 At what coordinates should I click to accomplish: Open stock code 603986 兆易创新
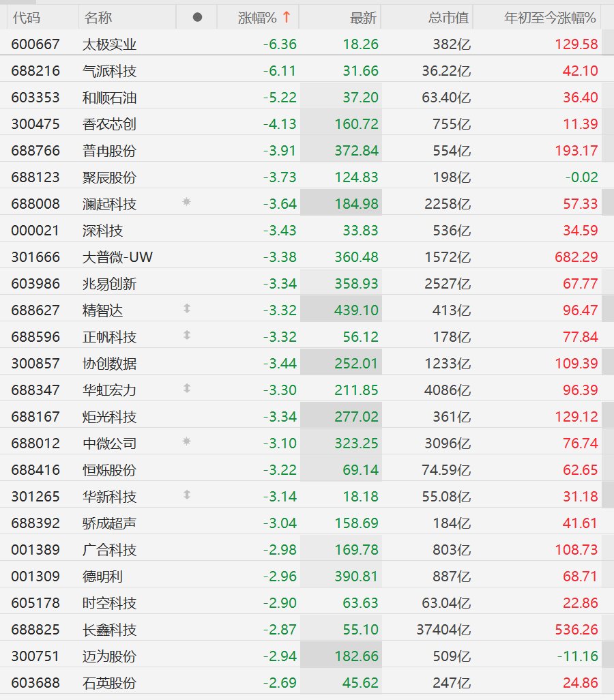coord(35,284)
